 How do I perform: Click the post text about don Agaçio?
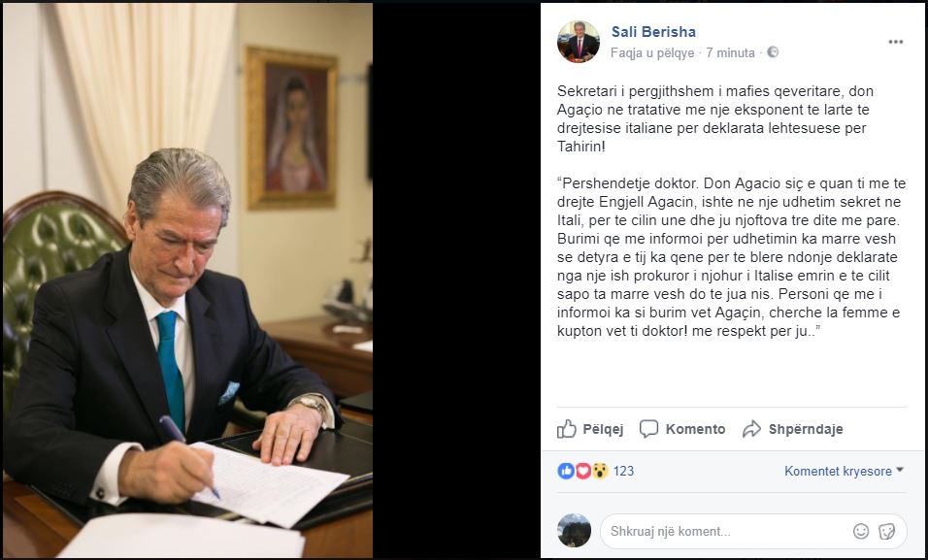tap(732, 211)
